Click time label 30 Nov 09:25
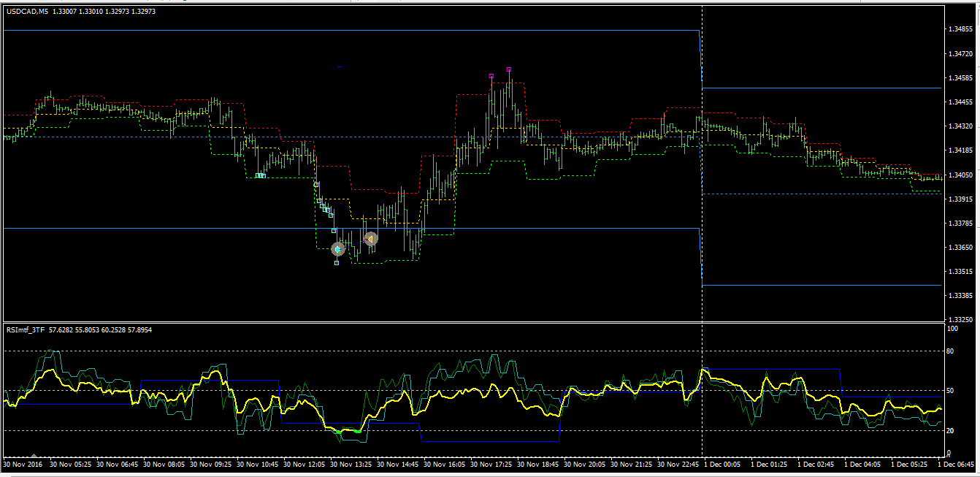This screenshot has width=980, height=477. (212, 464)
